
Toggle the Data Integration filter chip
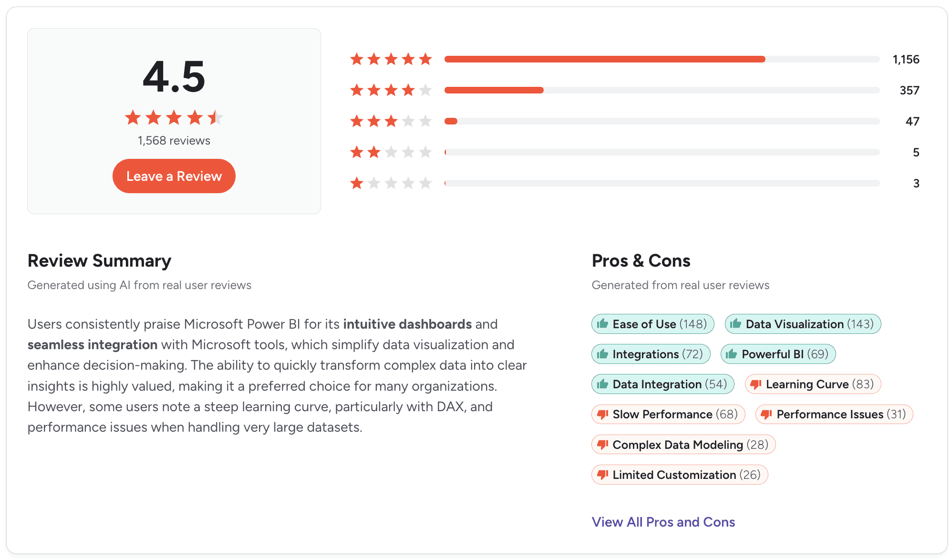point(662,384)
